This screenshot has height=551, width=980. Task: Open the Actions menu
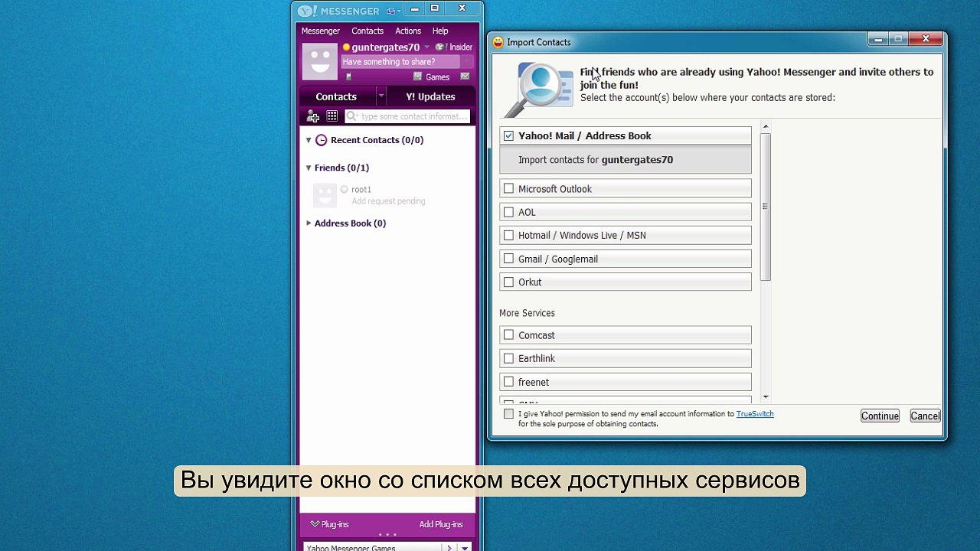(408, 31)
